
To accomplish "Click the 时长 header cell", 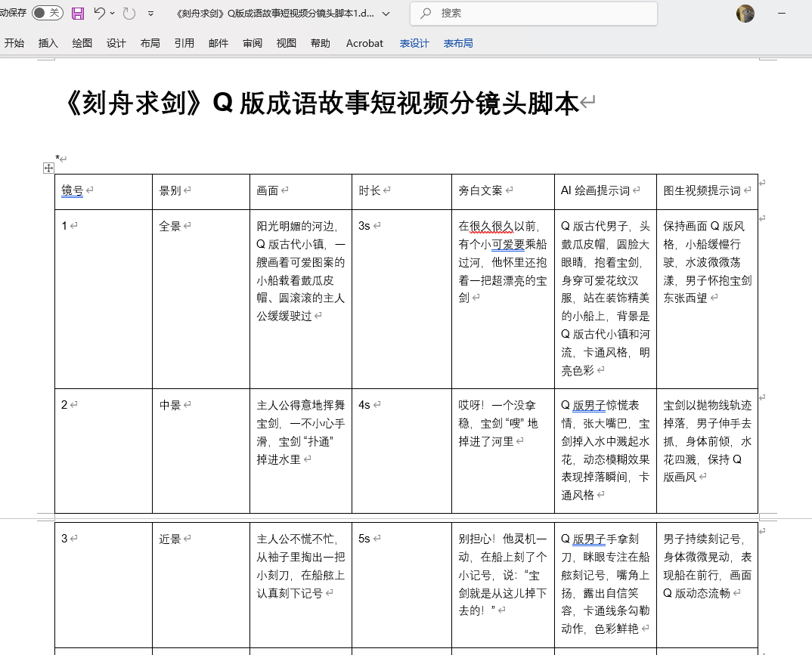I will pyautogui.click(x=402, y=191).
